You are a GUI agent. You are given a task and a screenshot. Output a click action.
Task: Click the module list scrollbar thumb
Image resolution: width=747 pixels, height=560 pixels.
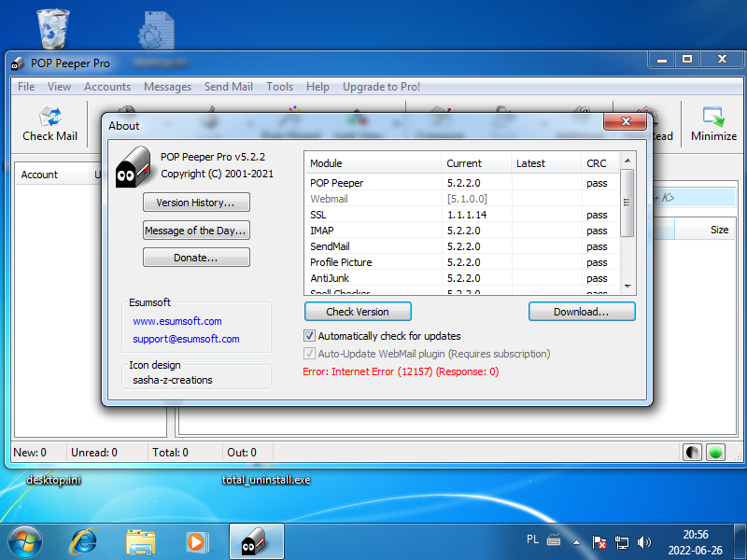click(627, 203)
